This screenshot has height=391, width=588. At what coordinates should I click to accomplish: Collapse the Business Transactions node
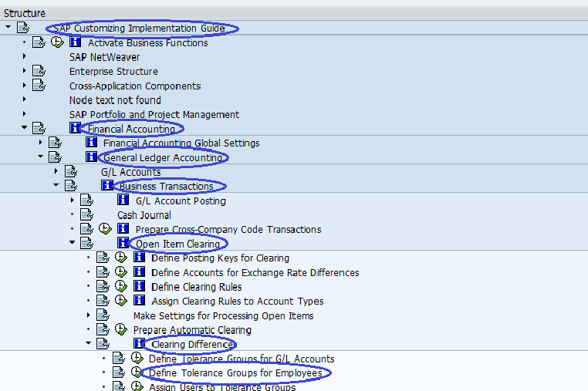click(x=56, y=185)
